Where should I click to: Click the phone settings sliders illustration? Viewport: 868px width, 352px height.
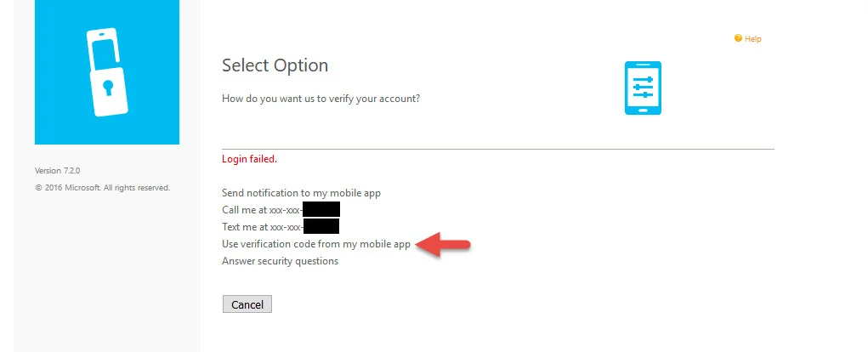tap(643, 88)
